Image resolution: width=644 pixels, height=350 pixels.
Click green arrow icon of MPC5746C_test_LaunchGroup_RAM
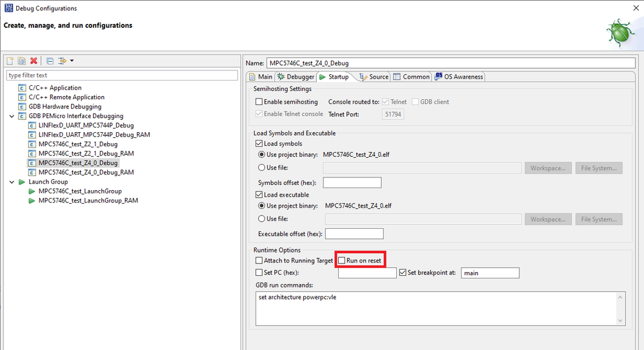tap(32, 200)
